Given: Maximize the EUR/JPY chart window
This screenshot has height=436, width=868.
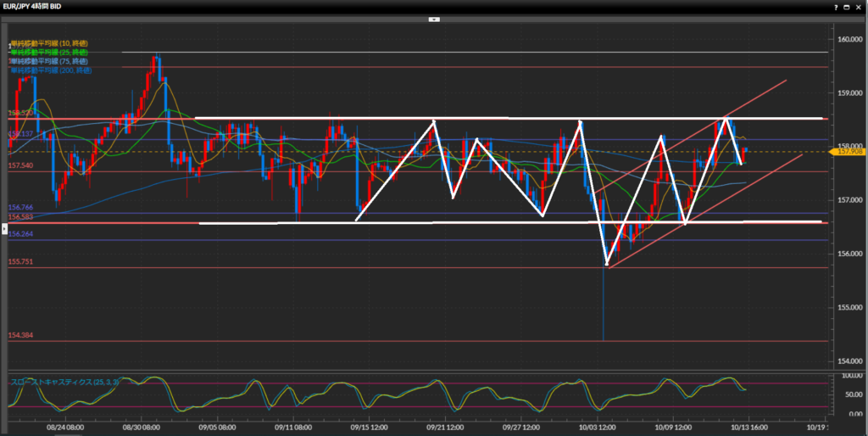Looking at the screenshot, I should [847, 5].
